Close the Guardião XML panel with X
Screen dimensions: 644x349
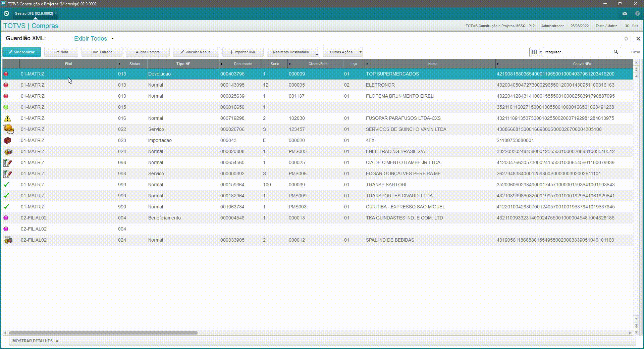pos(638,39)
